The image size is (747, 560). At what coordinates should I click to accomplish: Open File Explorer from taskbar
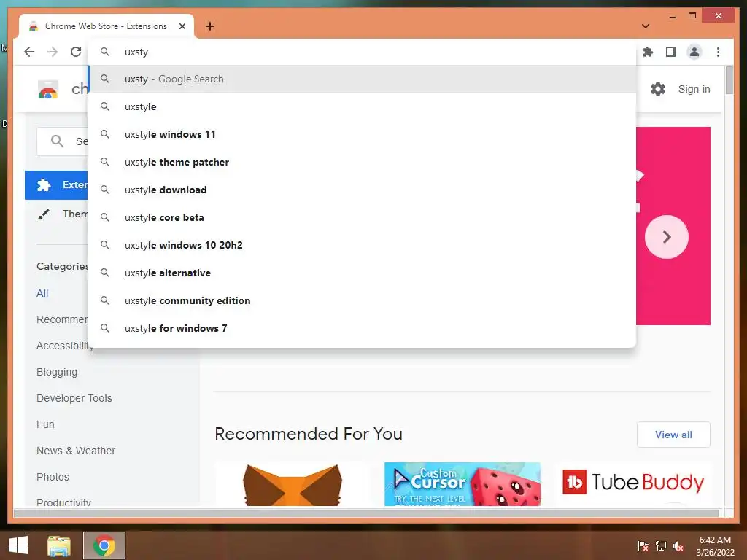pyautogui.click(x=59, y=545)
